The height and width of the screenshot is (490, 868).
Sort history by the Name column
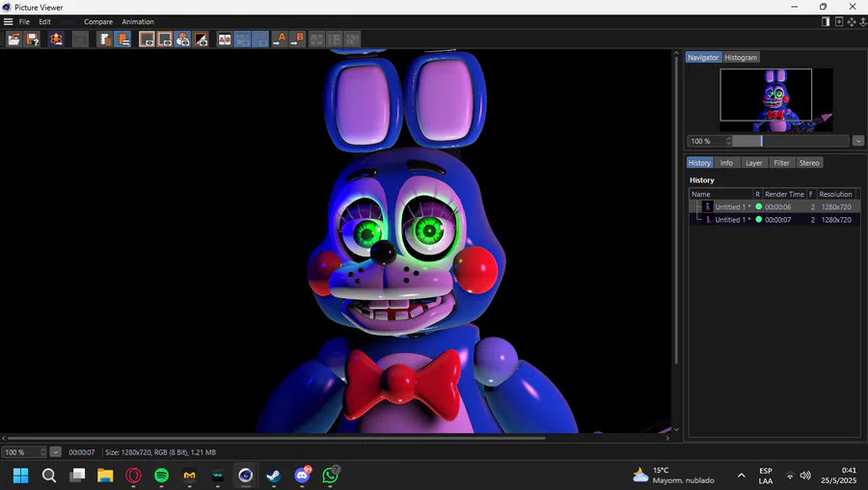coord(721,194)
